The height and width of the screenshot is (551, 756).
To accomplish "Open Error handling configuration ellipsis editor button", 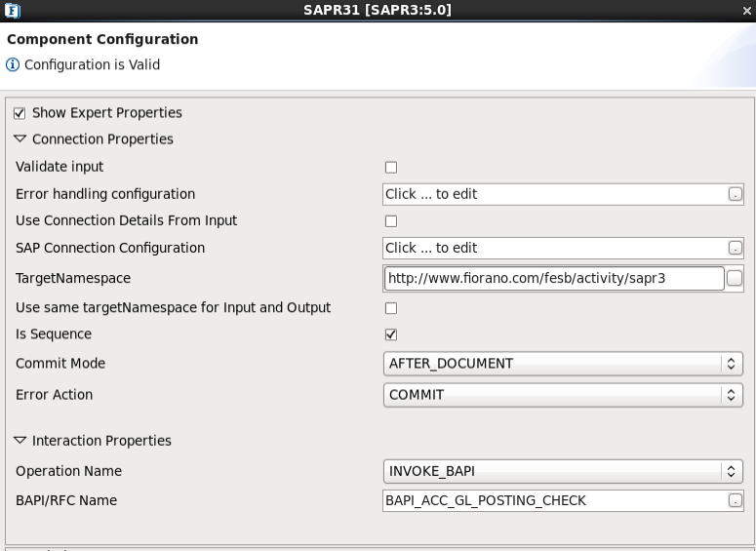I will click(x=735, y=194).
